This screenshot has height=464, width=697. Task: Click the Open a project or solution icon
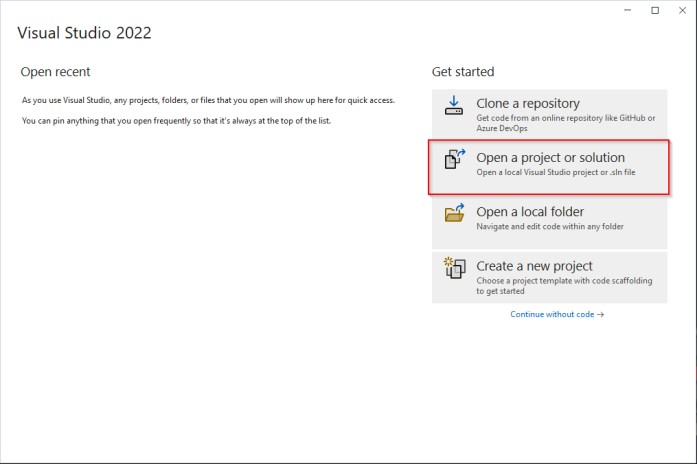[454, 160]
